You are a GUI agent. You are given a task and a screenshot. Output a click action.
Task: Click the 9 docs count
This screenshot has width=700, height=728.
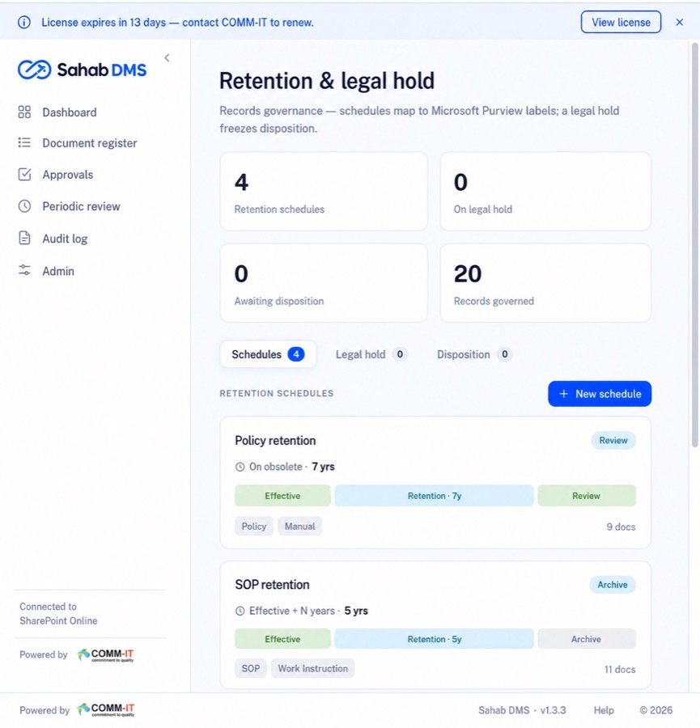pyautogui.click(x=621, y=527)
